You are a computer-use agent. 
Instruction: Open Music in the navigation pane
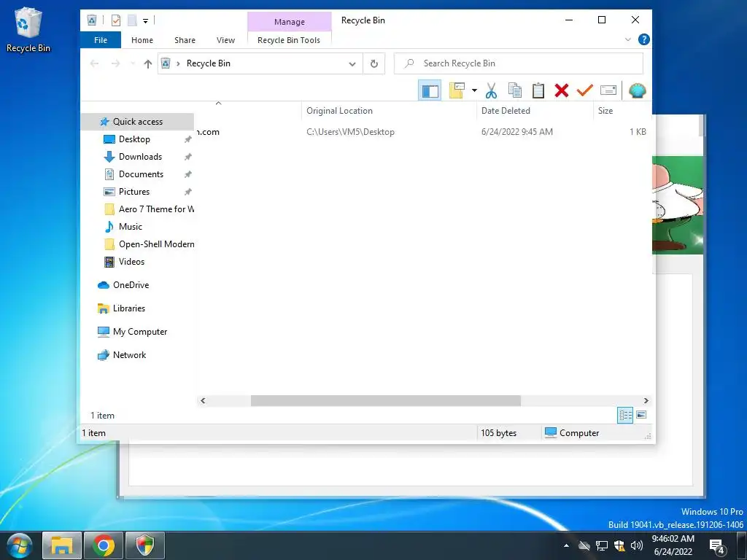pyautogui.click(x=130, y=227)
